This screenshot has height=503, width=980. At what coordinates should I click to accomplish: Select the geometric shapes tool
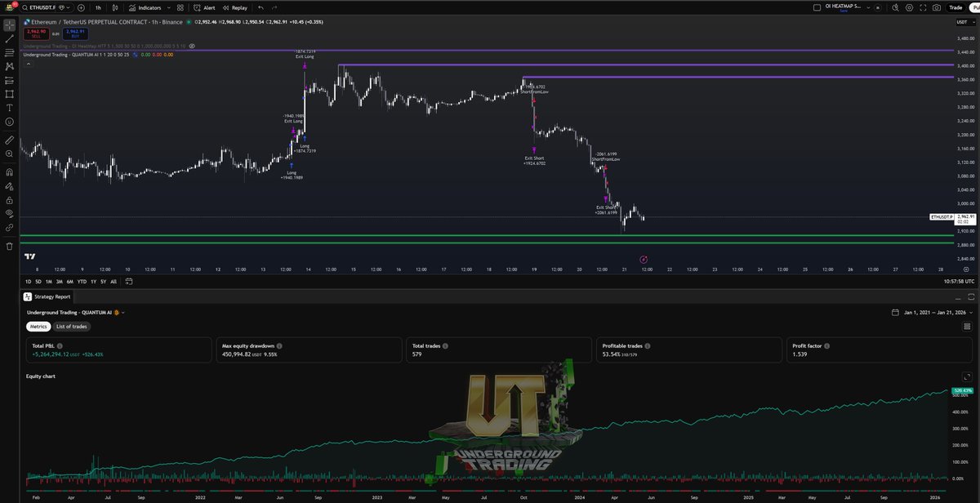pos(9,94)
